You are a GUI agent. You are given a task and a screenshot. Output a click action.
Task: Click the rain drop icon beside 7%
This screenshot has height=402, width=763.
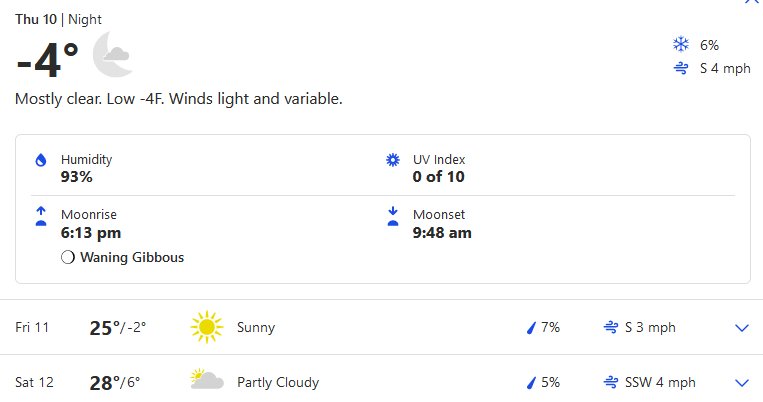[x=531, y=328]
